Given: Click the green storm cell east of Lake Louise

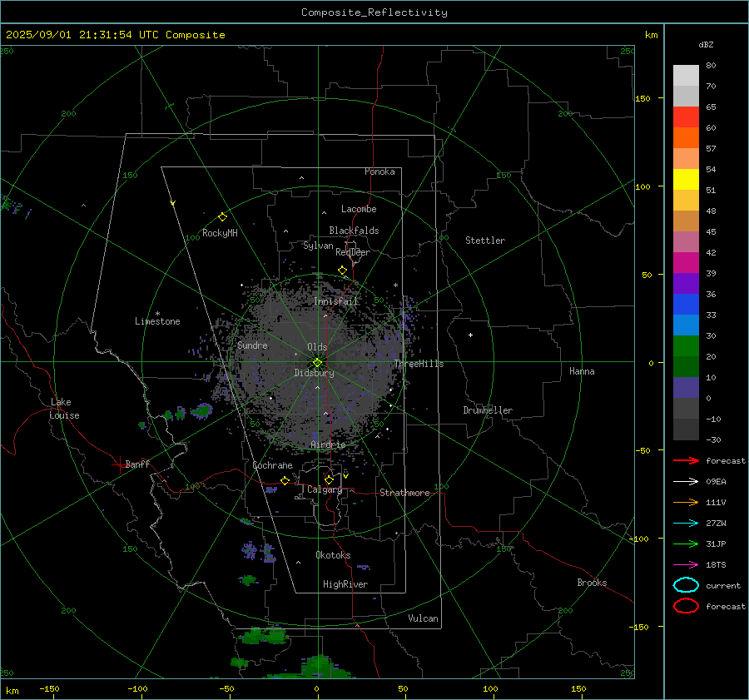Looking at the screenshot, I should [x=202, y=410].
